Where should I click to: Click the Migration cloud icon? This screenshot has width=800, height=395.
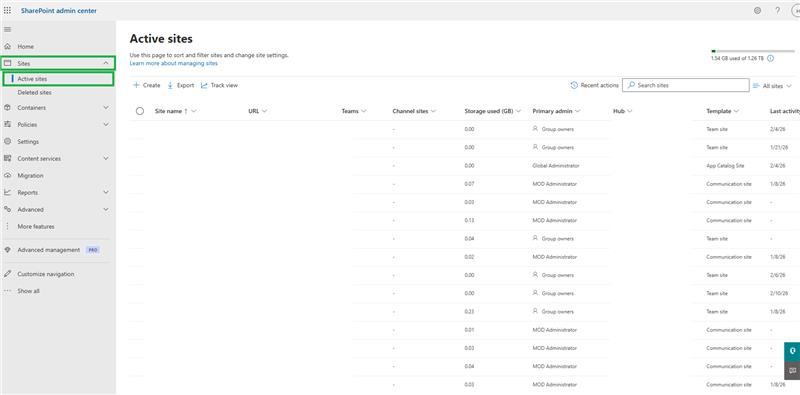click(x=7, y=176)
